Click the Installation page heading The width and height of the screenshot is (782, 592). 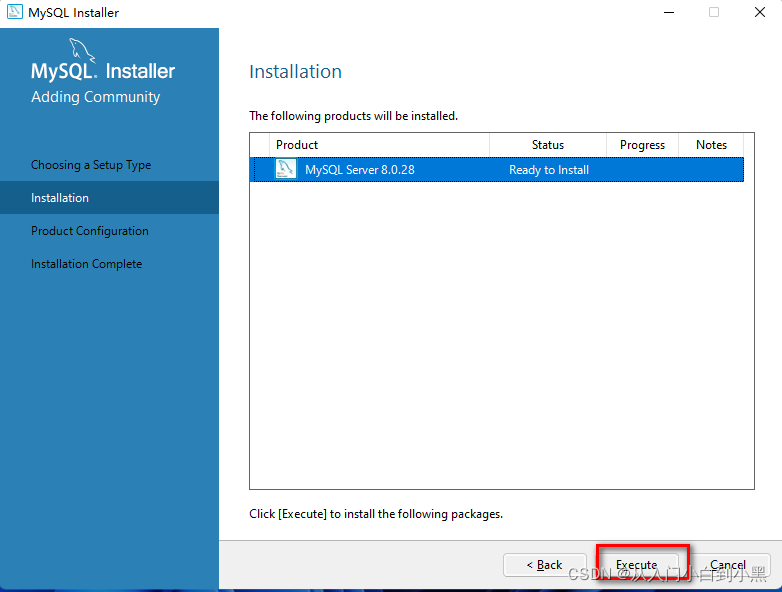click(295, 72)
